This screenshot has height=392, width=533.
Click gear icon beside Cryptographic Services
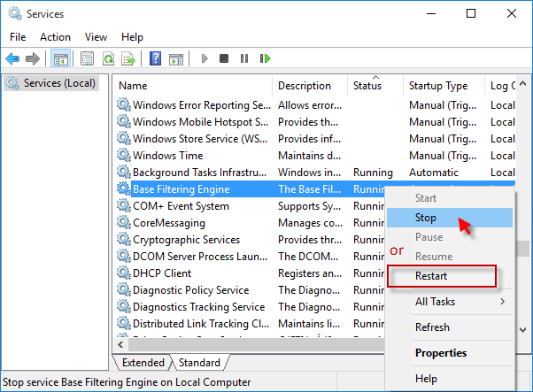(123, 240)
